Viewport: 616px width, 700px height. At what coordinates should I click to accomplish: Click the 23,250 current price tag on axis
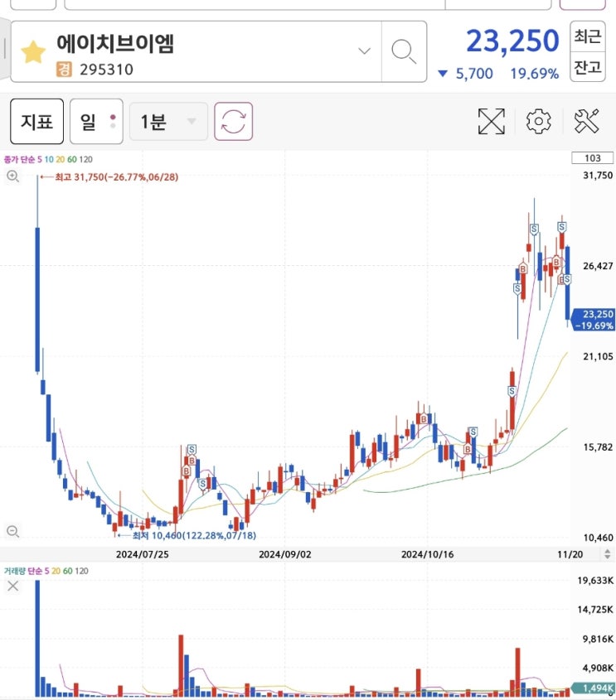point(594,320)
